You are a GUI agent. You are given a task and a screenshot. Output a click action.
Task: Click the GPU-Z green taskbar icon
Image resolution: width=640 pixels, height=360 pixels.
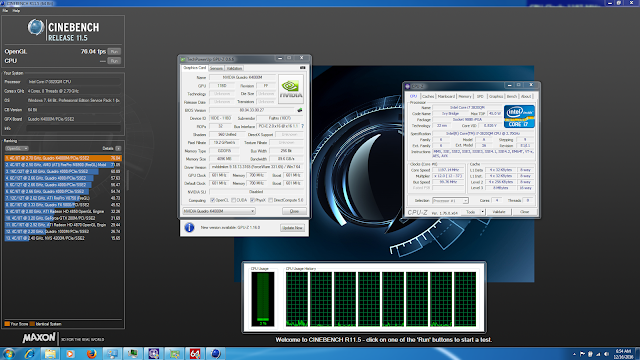pyautogui.click(x=174, y=354)
